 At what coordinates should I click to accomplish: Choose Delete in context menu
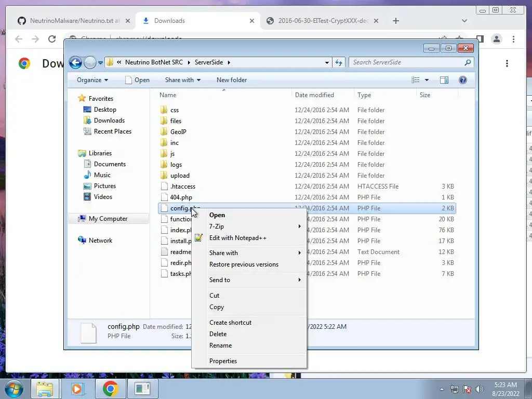249,334
